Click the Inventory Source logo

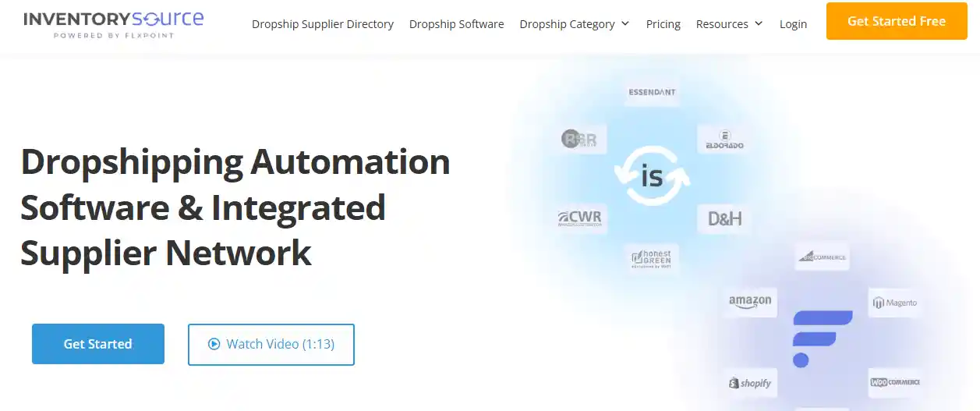pos(114,23)
